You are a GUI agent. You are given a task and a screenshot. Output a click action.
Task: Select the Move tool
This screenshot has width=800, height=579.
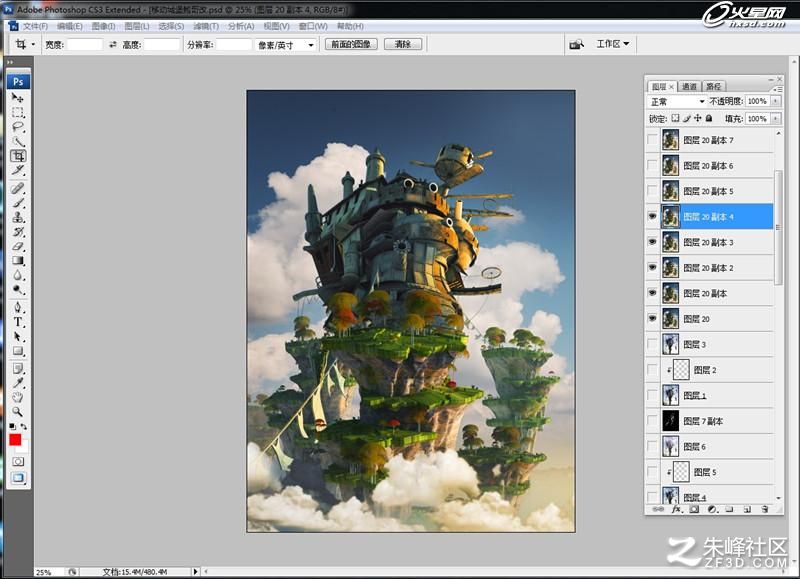coord(18,97)
